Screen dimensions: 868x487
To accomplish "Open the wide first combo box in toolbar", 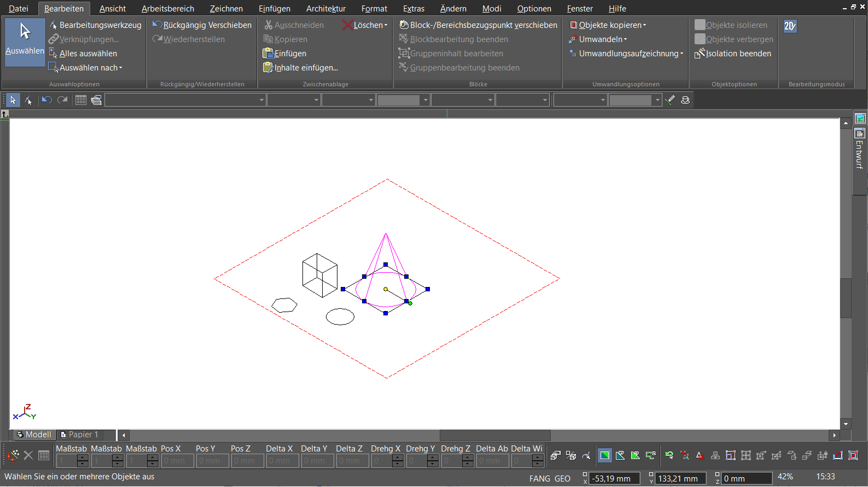I will (x=185, y=100).
